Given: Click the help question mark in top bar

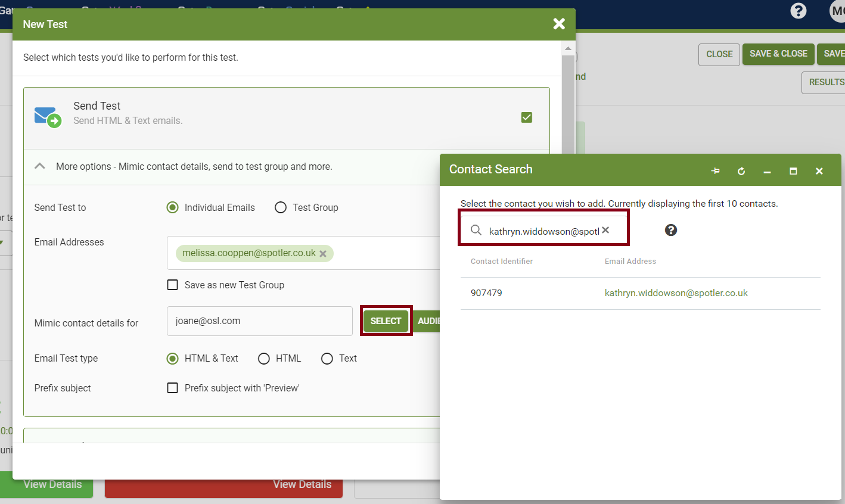Looking at the screenshot, I should pyautogui.click(x=798, y=11).
